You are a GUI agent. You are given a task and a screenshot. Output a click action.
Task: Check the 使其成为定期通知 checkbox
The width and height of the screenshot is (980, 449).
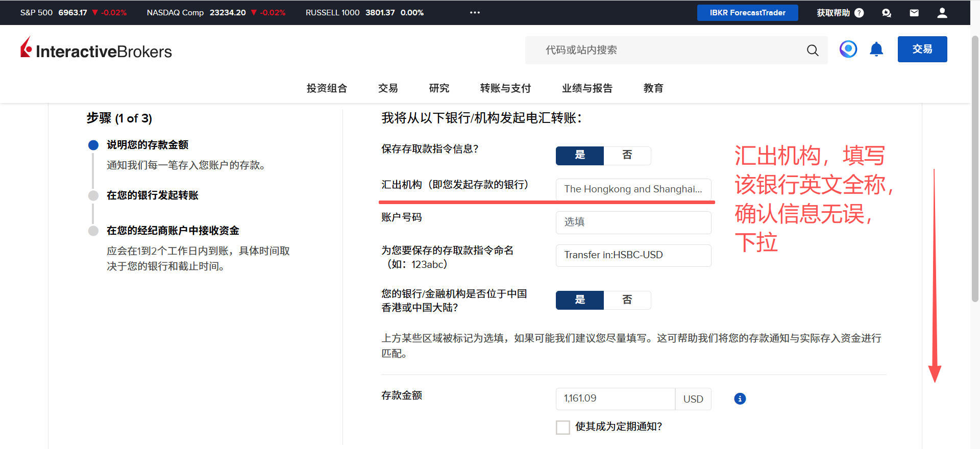(563, 427)
